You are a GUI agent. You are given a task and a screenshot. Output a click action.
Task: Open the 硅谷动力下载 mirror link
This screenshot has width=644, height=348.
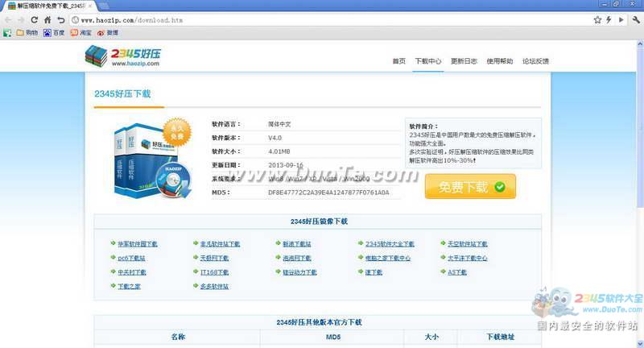pos(299,272)
